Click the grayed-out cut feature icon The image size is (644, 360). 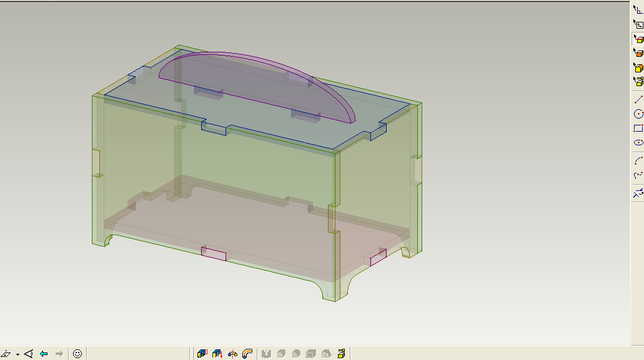(x=266, y=353)
